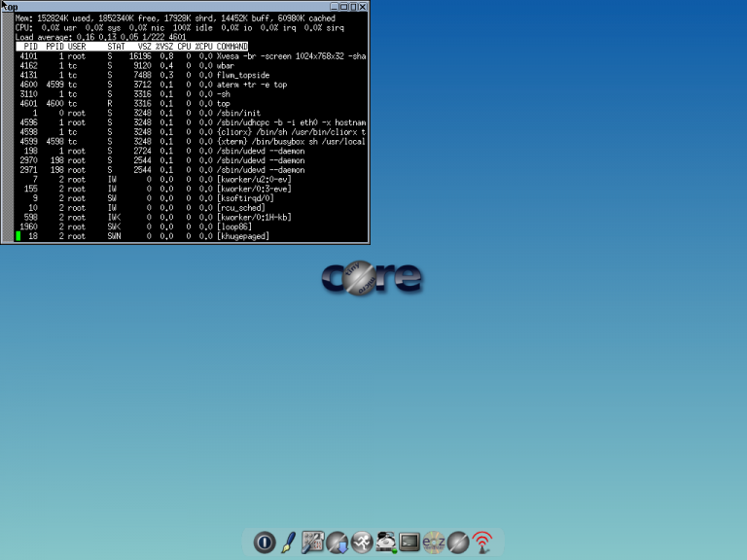Click the Core logo on desktop
The width and height of the screenshot is (747, 560).
click(x=372, y=278)
